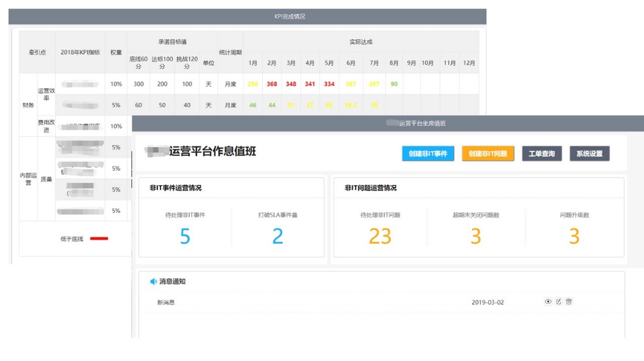The height and width of the screenshot is (361, 644).
Task: Click the trash icon to delete the new message
Action: [569, 301]
